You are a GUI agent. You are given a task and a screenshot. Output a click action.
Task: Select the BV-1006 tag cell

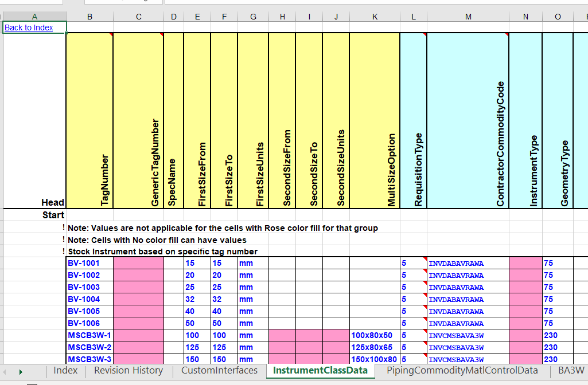89,323
